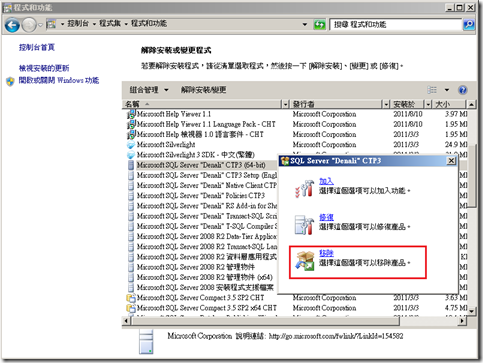Select SQL Server Denali Policies CTP3 row
The image size is (483, 363).
click(202, 196)
